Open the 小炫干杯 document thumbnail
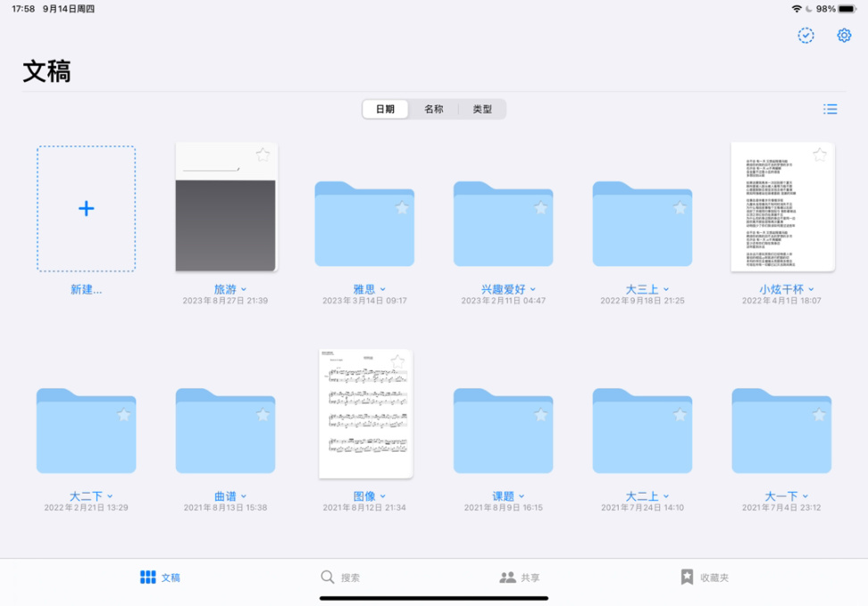 pyautogui.click(x=783, y=207)
